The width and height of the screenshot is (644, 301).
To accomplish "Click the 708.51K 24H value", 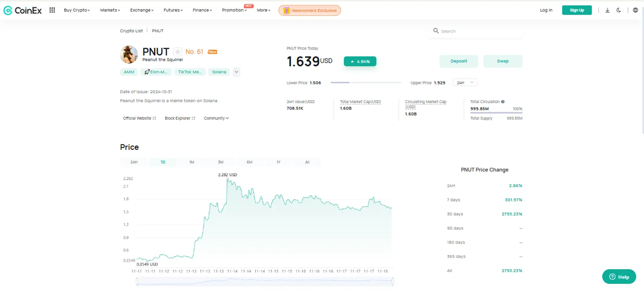I will point(295,108).
